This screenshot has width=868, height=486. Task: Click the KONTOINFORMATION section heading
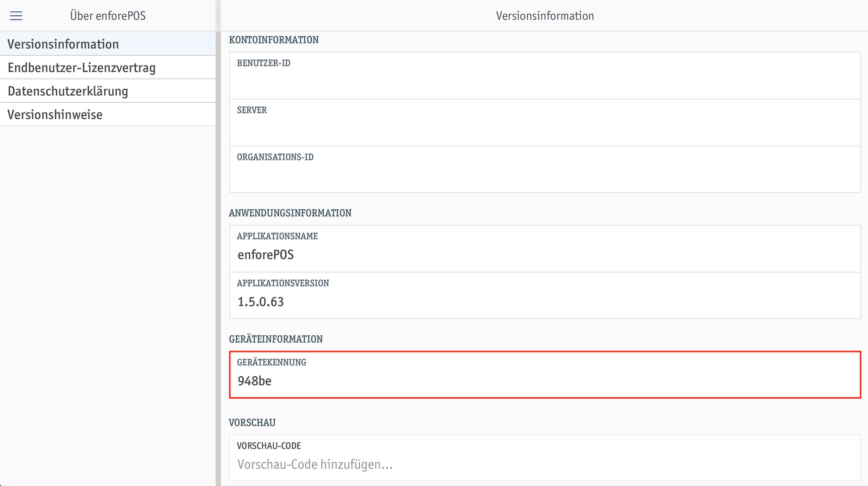point(273,40)
